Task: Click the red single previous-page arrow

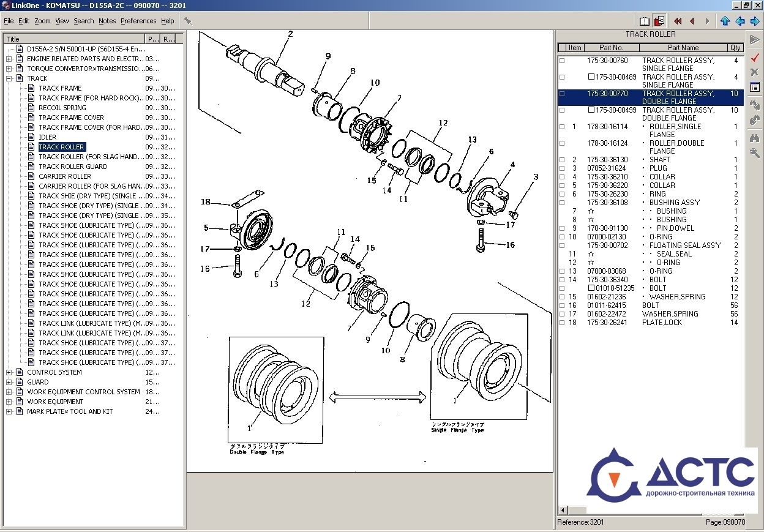Action: (692, 21)
